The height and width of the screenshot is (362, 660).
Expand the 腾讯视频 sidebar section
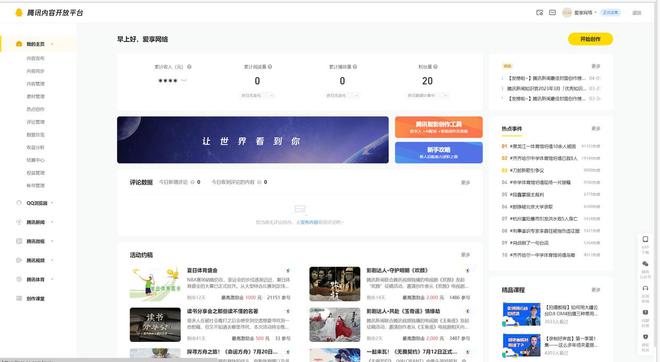pos(35,260)
